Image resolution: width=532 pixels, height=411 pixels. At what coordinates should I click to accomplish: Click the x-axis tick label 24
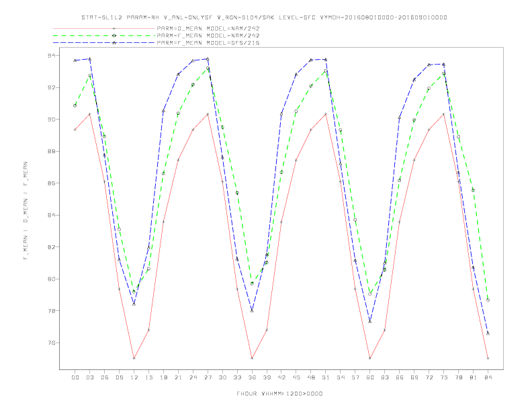(193, 377)
